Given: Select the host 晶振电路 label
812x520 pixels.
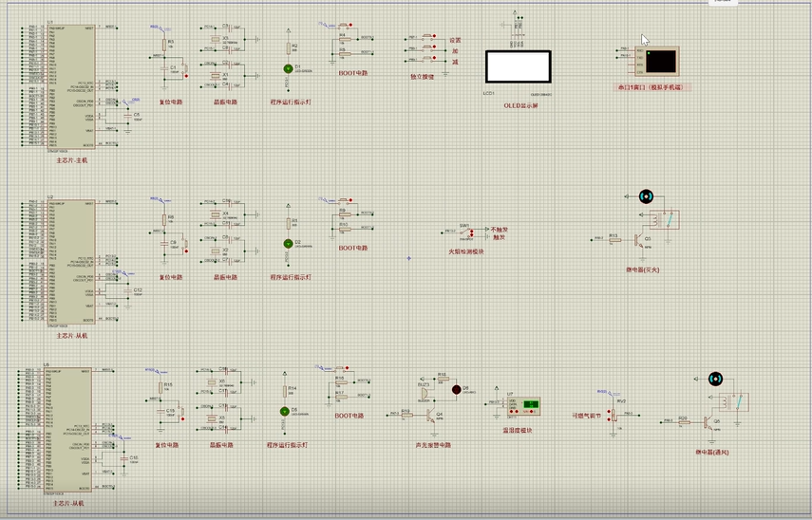Looking at the screenshot, I should click(225, 102).
